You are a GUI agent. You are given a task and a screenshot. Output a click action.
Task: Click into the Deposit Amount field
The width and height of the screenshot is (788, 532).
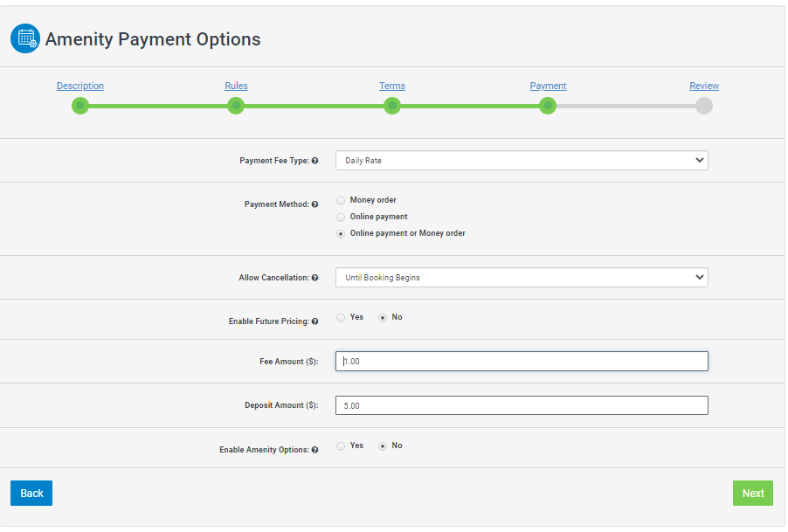coord(522,406)
